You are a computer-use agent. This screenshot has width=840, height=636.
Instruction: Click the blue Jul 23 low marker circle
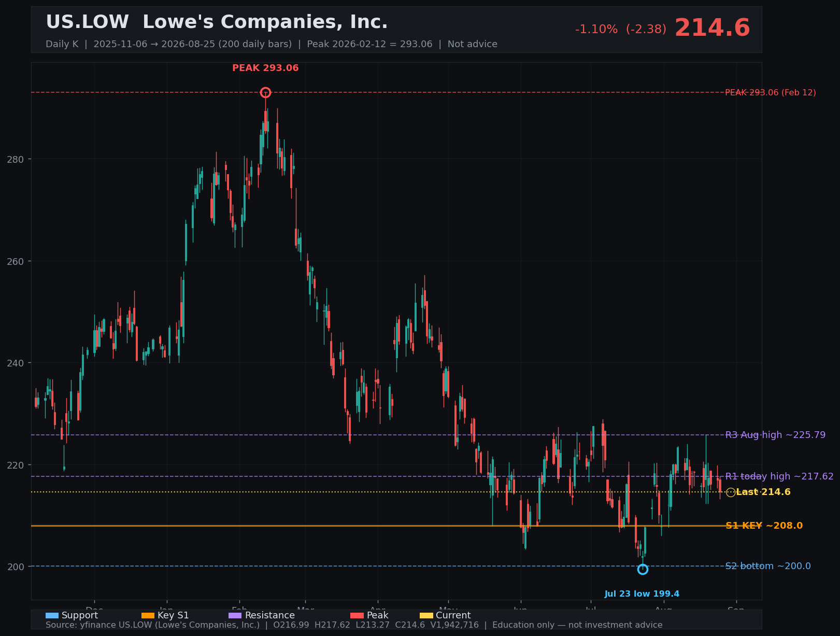643,569
